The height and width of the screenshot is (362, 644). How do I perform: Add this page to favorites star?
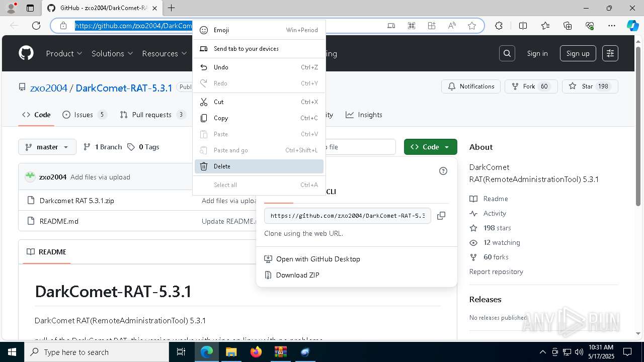(472, 26)
